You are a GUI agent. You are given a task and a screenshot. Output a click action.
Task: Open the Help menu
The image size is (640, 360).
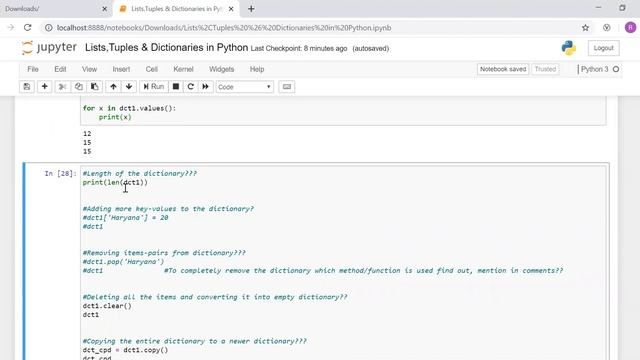[257, 69]
